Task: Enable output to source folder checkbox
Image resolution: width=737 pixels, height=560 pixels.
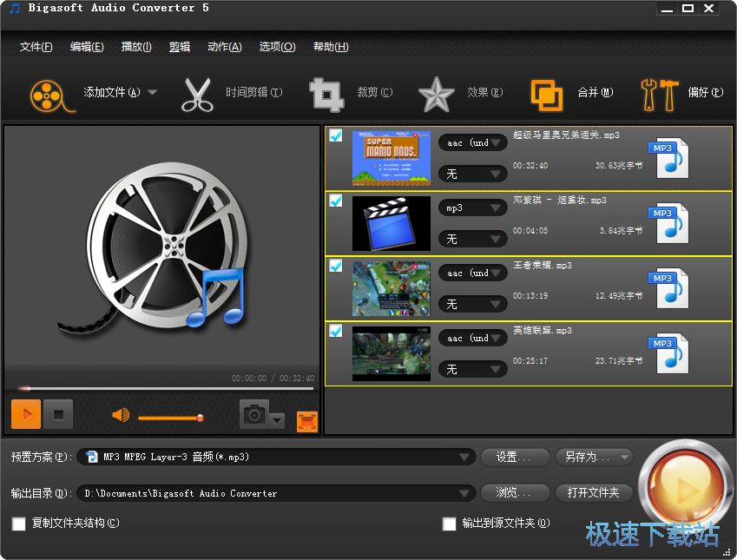Action: click(x=449, y=524)
